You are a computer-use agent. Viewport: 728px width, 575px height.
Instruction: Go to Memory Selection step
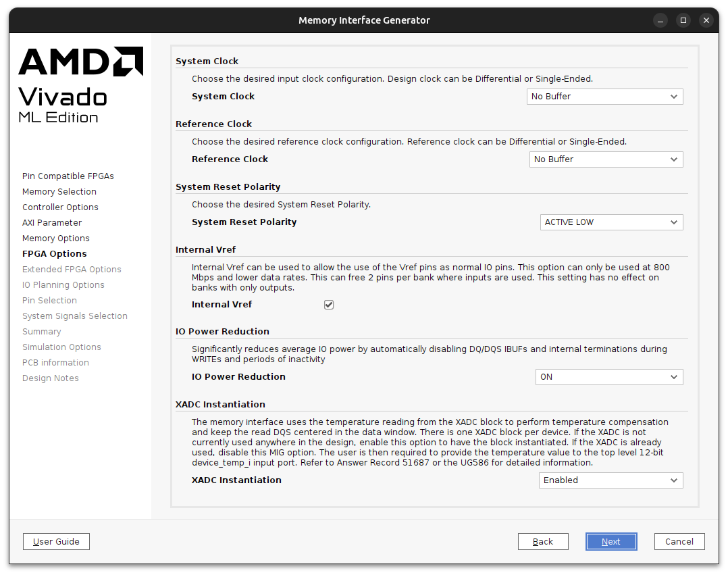(x=59, y=191)
